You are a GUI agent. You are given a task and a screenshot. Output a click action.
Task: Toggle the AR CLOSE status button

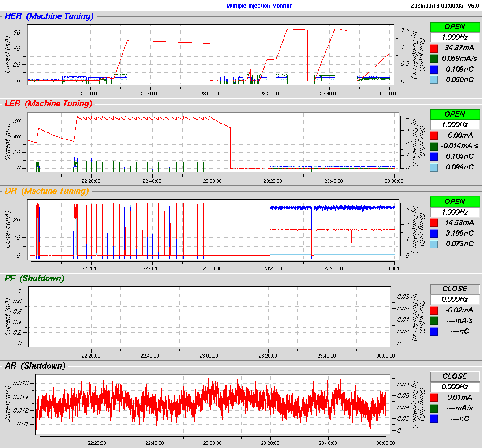455,376
